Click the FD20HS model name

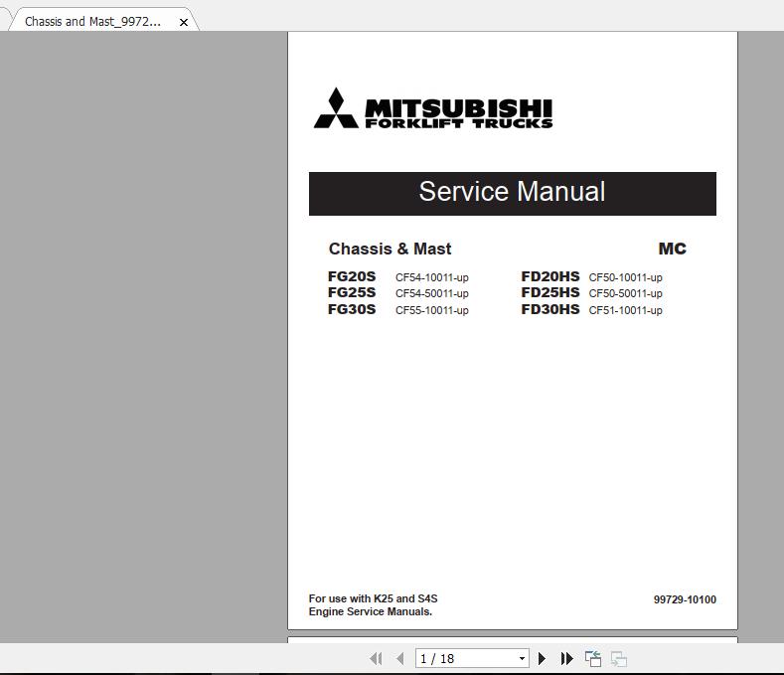pos(550,276)
